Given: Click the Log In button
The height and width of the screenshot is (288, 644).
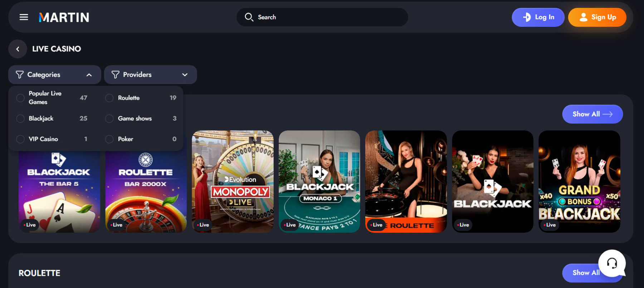Looking at the screenshot, I should (538, 17).
